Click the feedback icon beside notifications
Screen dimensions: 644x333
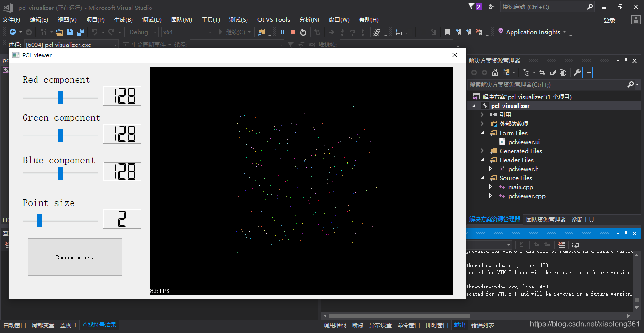point(492,7)
